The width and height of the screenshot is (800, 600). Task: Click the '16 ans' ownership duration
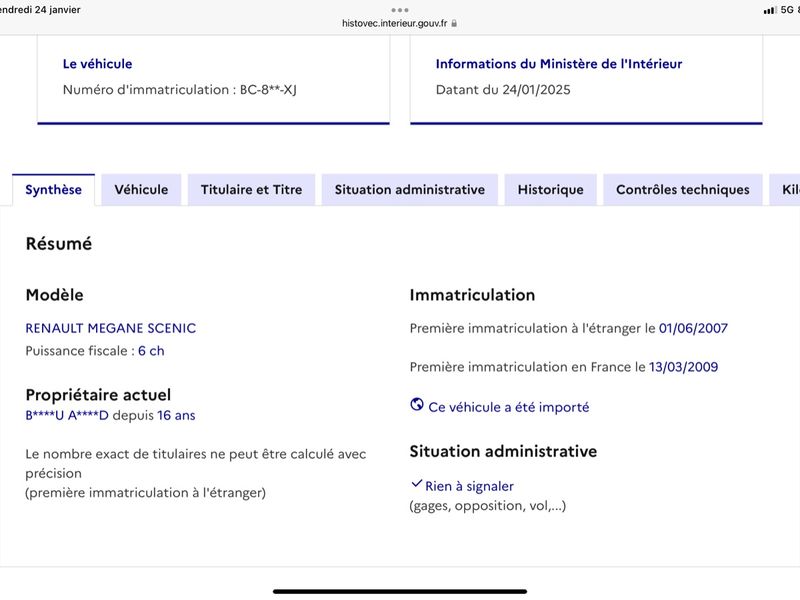(x=176, y=415)
